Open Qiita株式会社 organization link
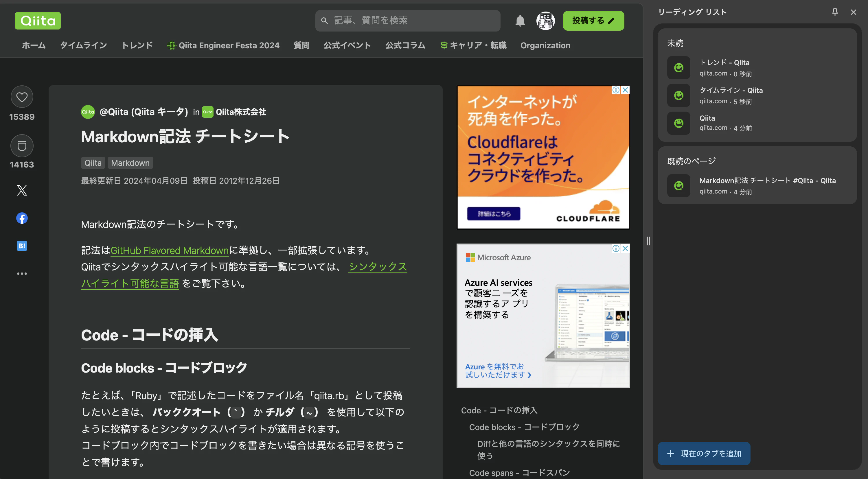 point(241,112)
